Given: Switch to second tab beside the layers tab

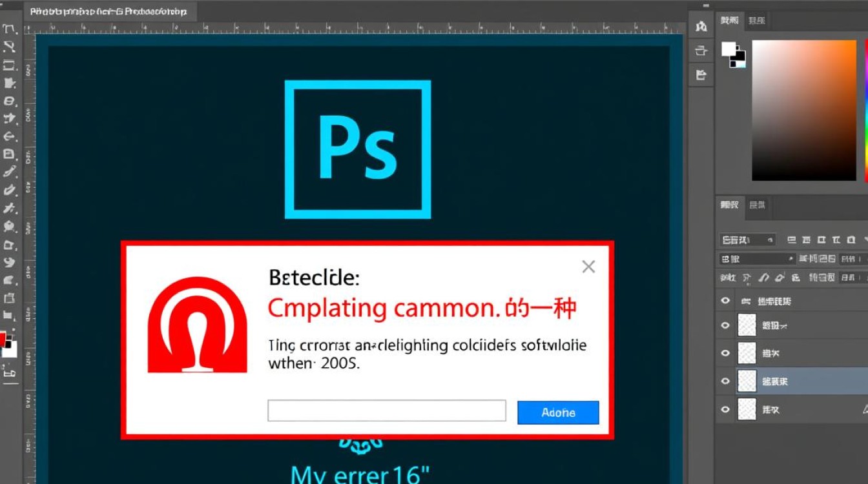Looking at the screenshot, I should tap(757, 205).
